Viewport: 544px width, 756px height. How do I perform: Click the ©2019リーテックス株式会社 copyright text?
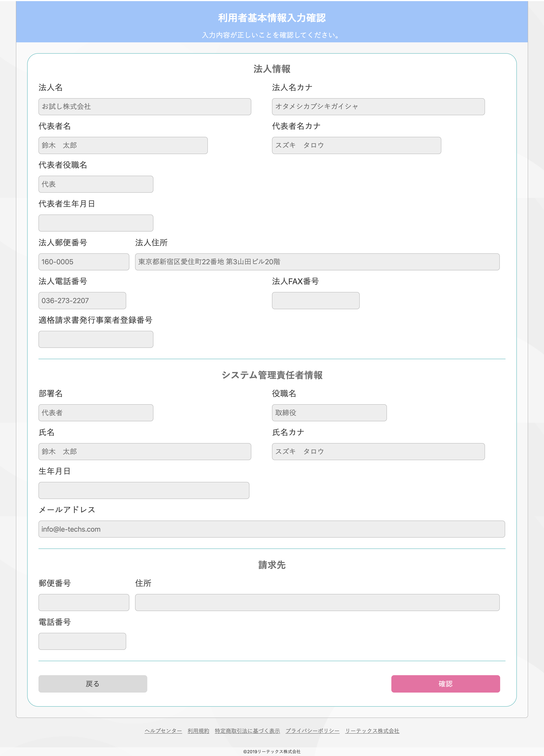272,751
